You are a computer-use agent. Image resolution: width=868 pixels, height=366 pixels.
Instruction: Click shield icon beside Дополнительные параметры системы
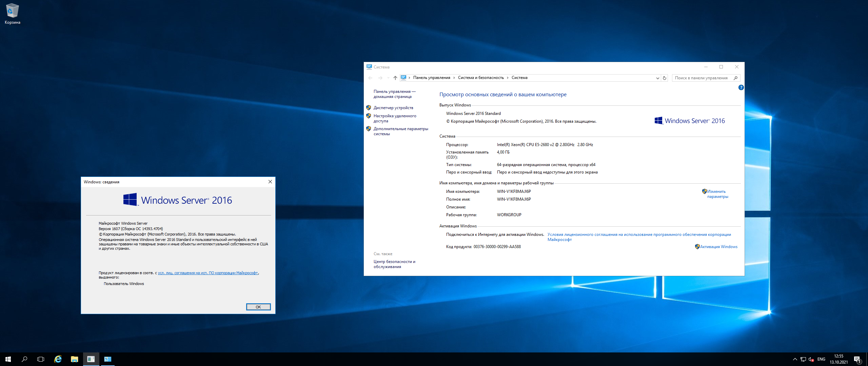[x=369, y=129]
